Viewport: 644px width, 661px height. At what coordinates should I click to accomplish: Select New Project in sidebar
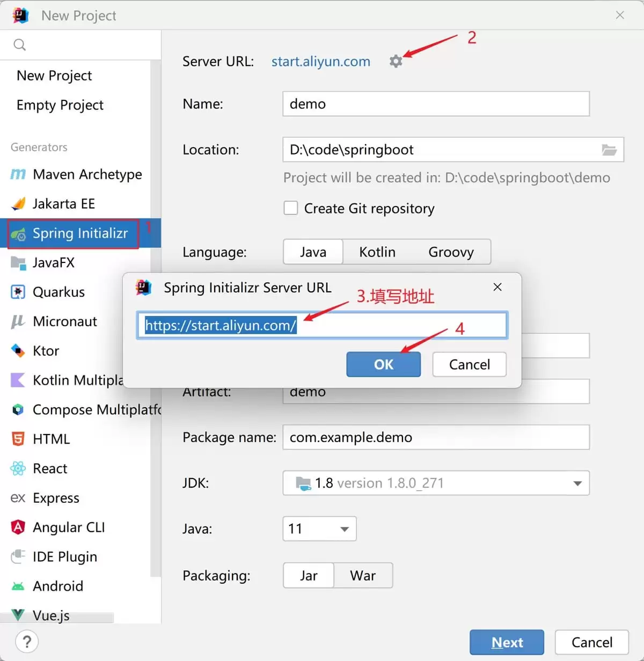54,76
